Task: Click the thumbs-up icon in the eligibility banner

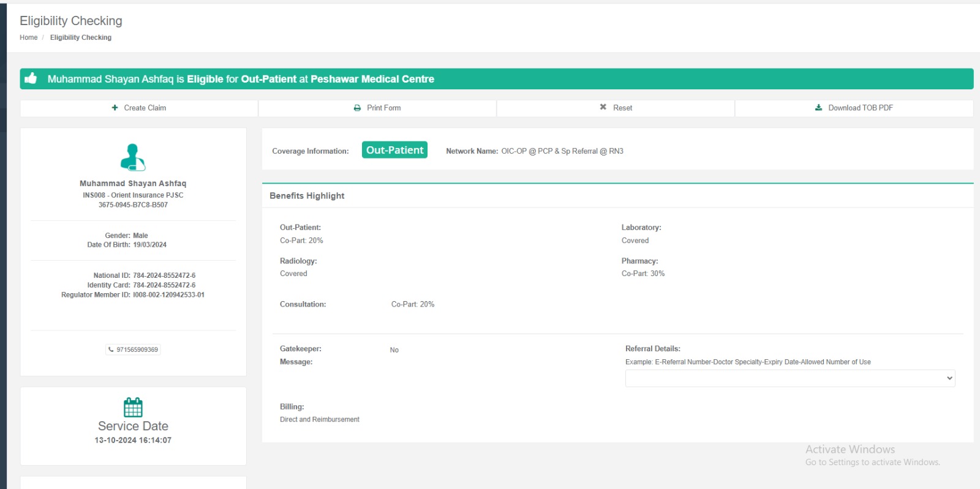Action: tap(31, 78)
